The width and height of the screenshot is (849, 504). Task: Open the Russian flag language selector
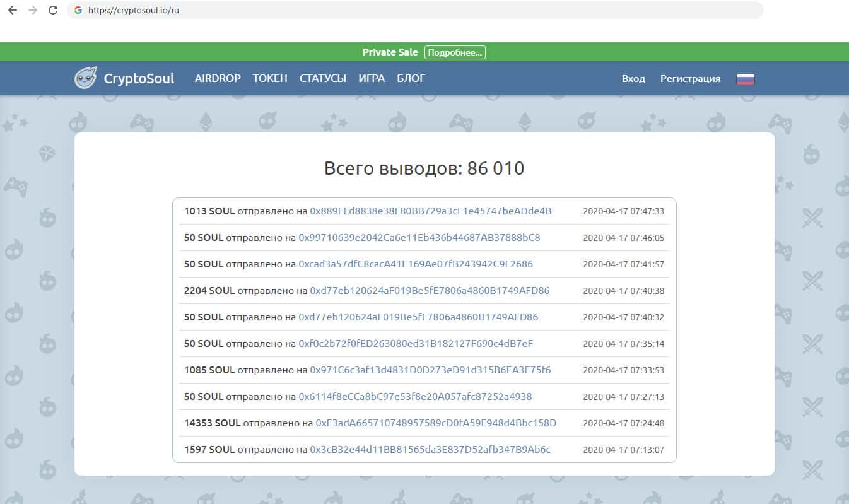click(x=746, y=79)
